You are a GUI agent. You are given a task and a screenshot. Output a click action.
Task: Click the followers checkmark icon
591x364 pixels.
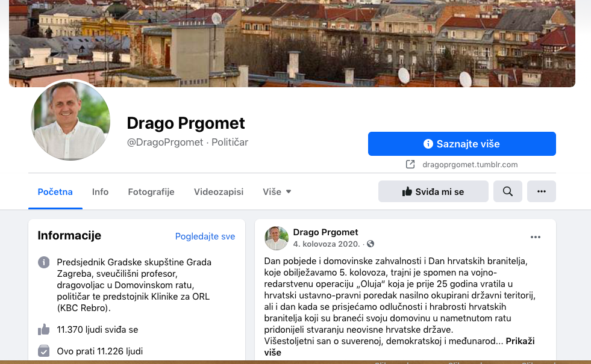point(44,351)
